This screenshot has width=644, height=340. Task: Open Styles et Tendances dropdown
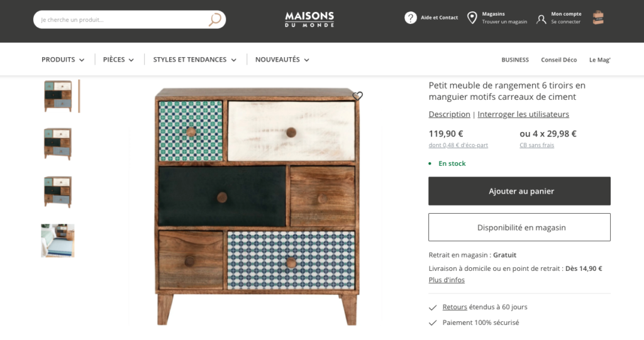point(194,60)
